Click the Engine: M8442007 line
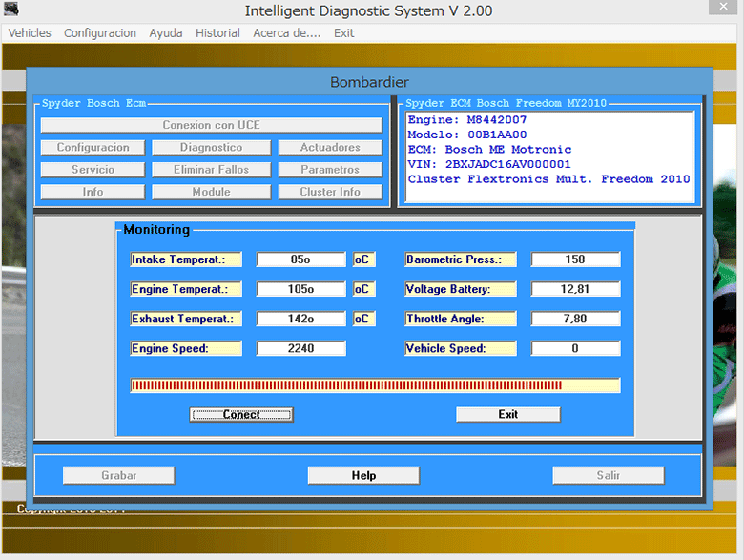 point(466,119)
